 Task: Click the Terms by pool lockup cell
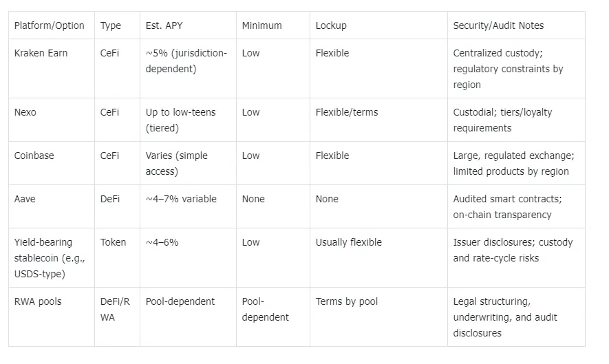coord(347,301)
